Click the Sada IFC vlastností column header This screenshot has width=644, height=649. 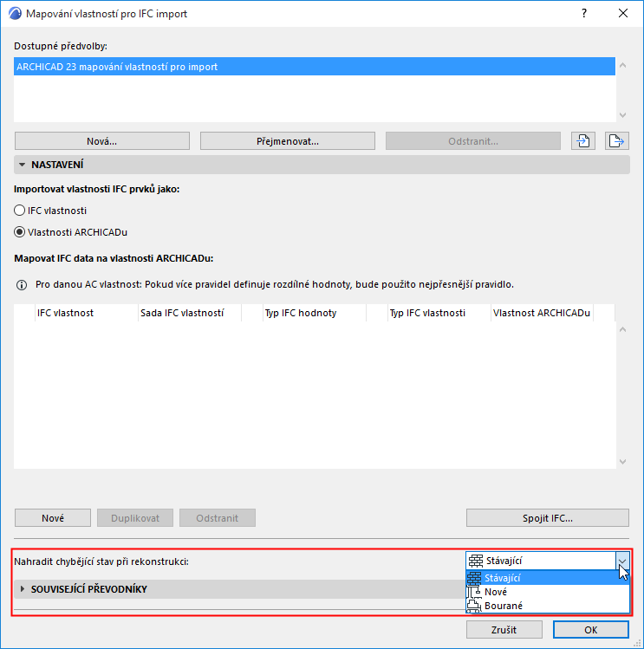tap(190, 313)
